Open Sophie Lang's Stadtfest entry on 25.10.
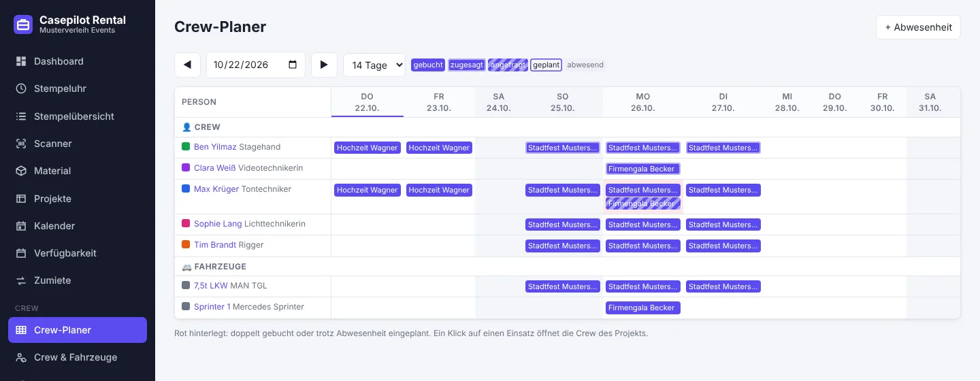Screen dimensions: 980x381 pos(563,225)
